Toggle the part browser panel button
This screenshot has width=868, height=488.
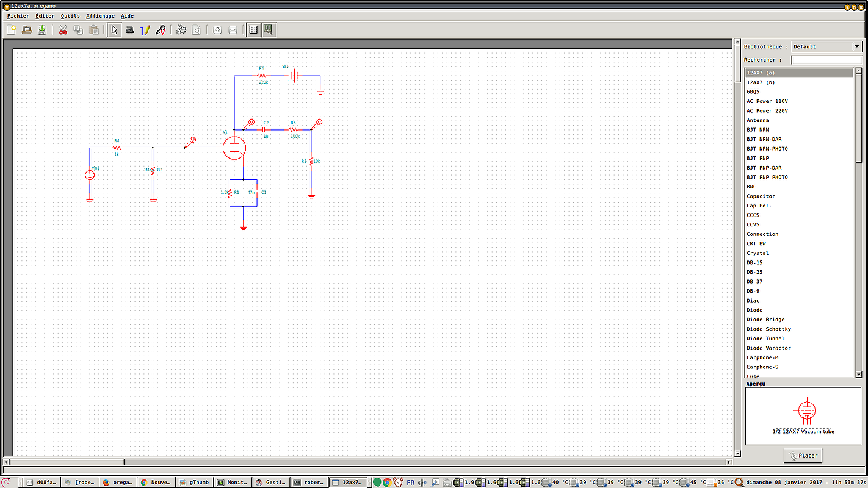click(x=269, y=30)
